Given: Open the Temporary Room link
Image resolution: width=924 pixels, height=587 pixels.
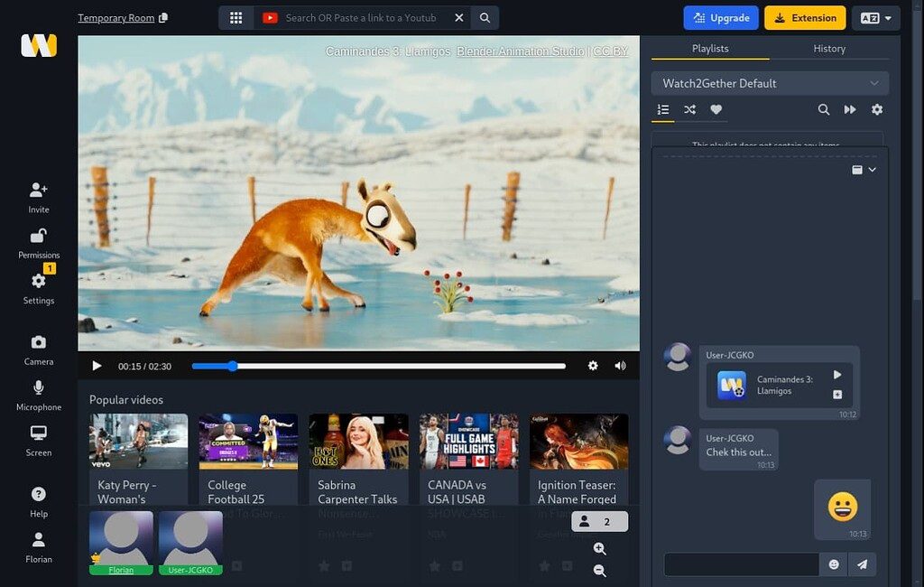Looking at the screenshot, I should click(116, 18).
